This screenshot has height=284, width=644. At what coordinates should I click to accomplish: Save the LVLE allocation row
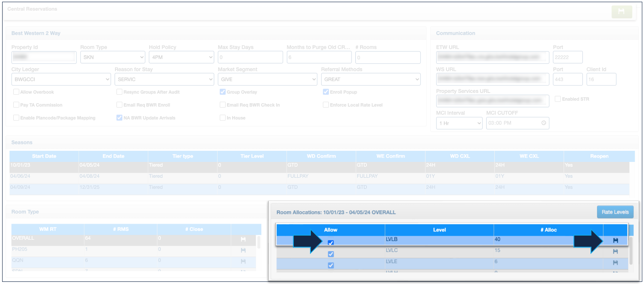point(615,263)
